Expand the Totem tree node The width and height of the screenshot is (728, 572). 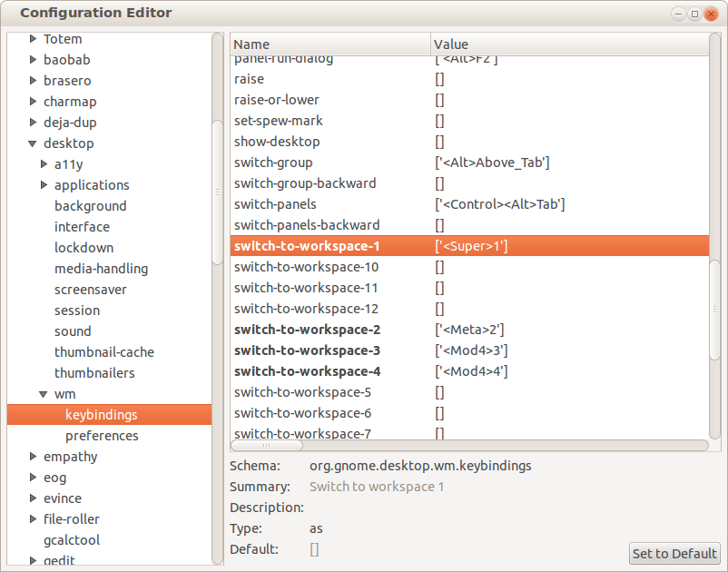click(34, 39)
